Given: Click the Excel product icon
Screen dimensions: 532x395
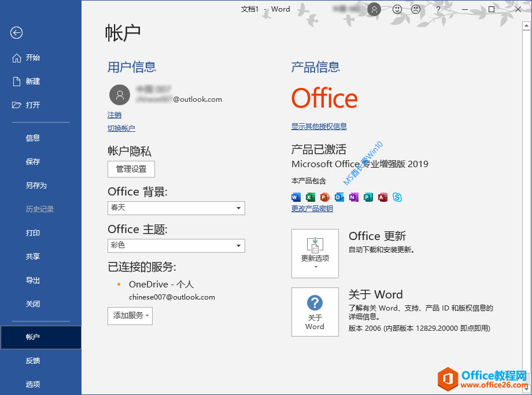Looking at the screenshot, I should 310,197.
